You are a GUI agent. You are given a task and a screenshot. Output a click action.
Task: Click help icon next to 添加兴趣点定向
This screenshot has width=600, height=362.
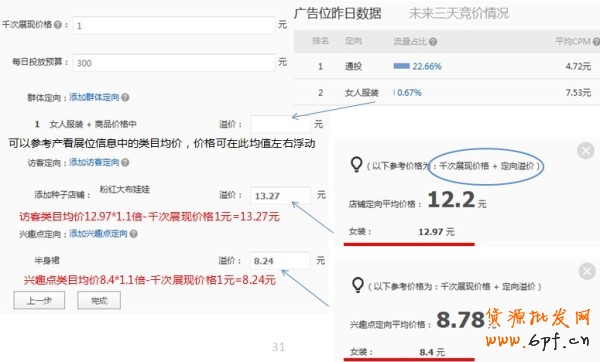(133, 233)
